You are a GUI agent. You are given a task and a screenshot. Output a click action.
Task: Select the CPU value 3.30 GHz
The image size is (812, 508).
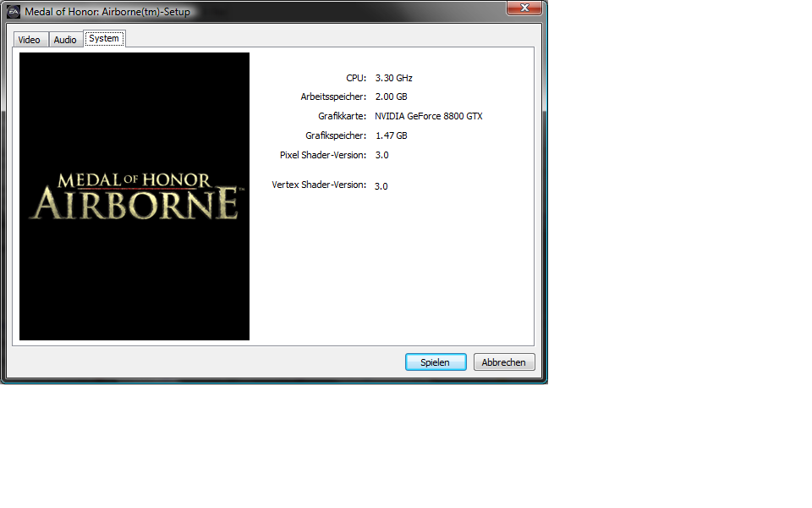[x=393, y=78]
